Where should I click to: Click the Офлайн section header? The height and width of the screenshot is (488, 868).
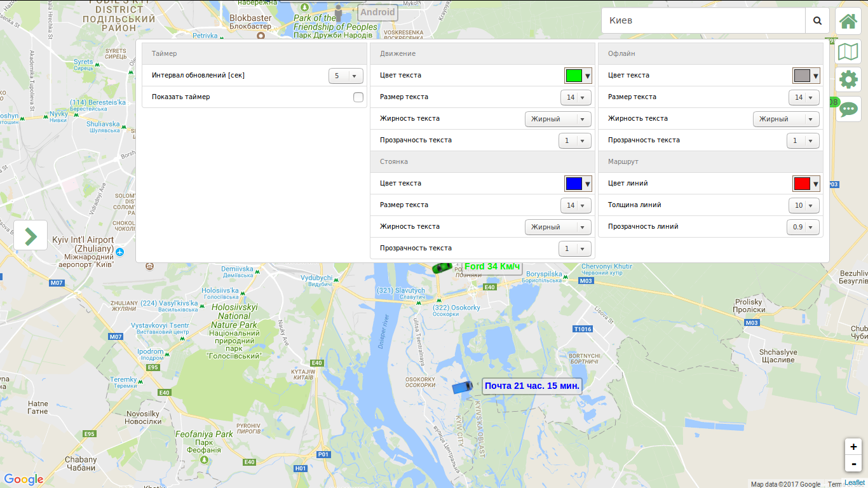pos(710,54)
